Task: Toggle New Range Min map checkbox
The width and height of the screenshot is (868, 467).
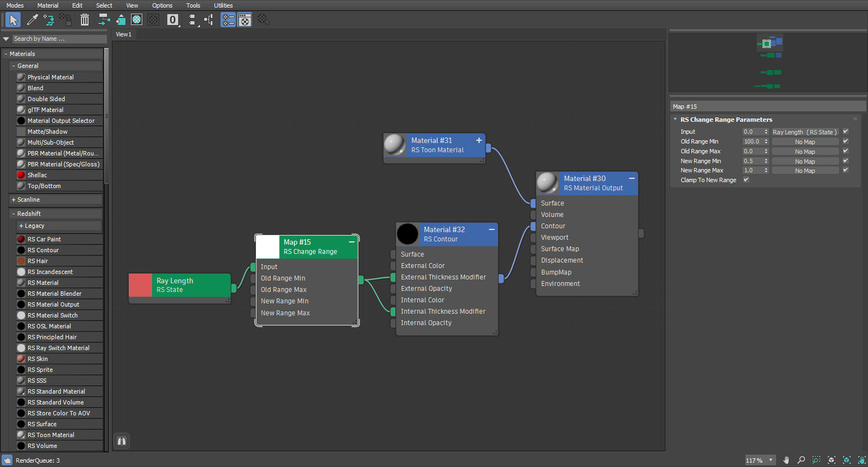Action: pyautogui.click(x=846, y=160)
